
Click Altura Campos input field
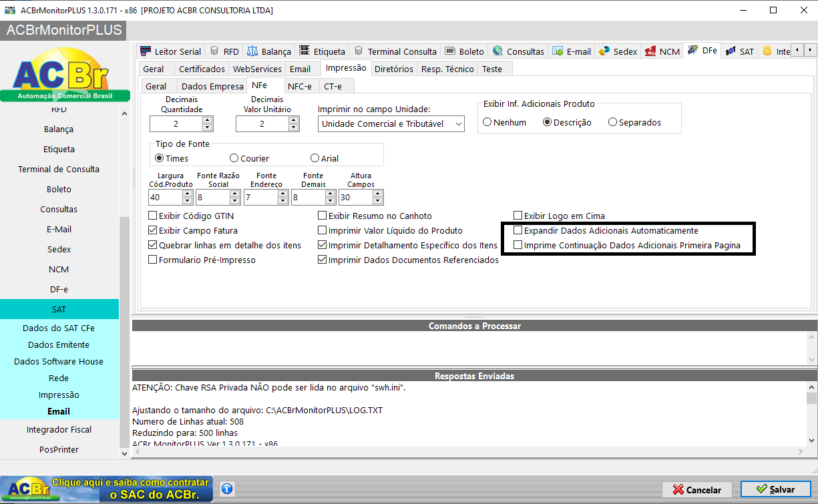pyautogui.click(x=356, y=197)
